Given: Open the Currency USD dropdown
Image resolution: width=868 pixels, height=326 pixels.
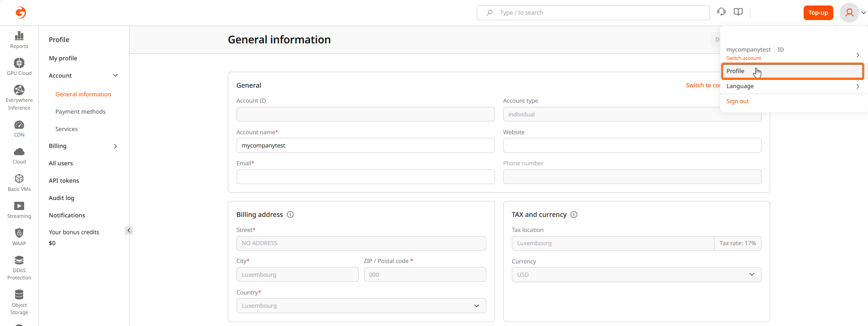Looking at the screenshot, I should [637, 275].
